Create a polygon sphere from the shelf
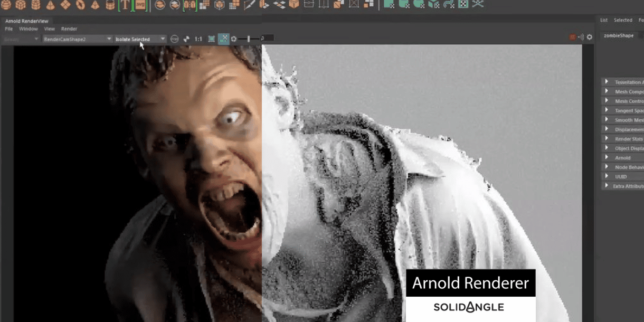 click(x=6, y=6)
